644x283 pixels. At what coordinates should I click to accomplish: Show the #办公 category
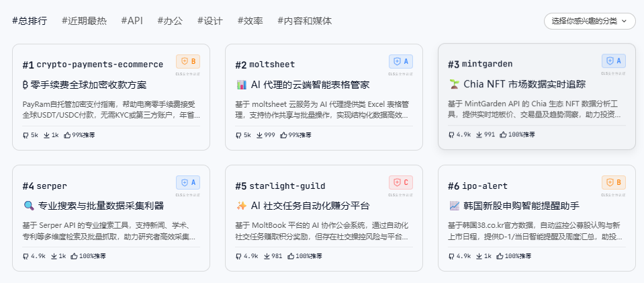(x=170, y=21)
